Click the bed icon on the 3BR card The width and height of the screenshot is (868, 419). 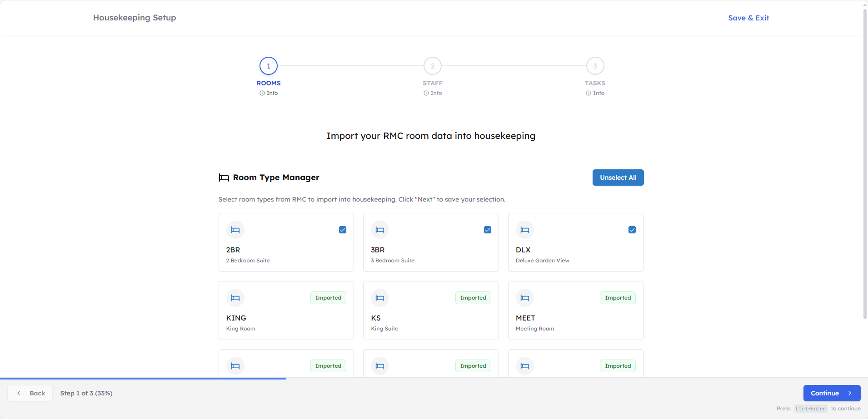[380, 230]
